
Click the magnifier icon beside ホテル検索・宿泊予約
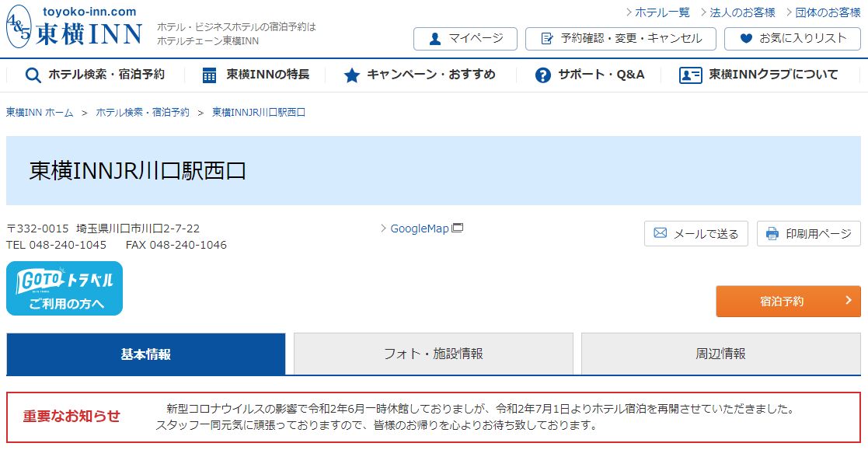click(x=33, y=75)
